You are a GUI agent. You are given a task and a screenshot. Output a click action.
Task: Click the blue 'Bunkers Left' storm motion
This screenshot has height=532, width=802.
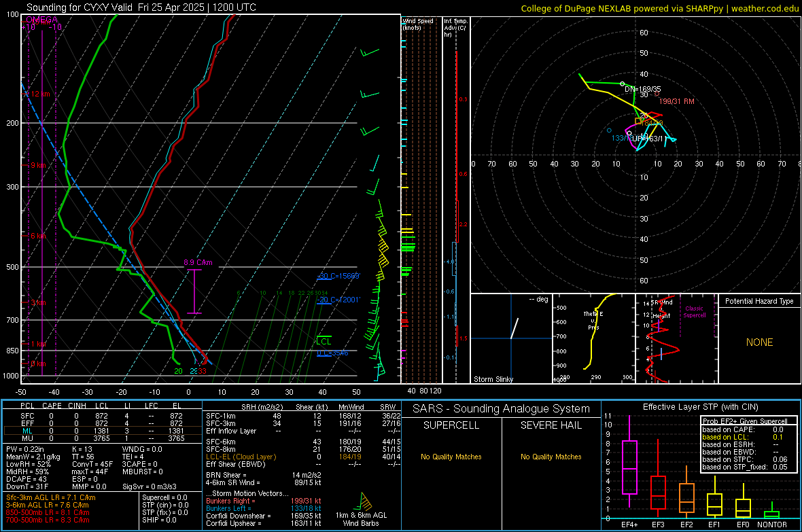coord(264,508)
